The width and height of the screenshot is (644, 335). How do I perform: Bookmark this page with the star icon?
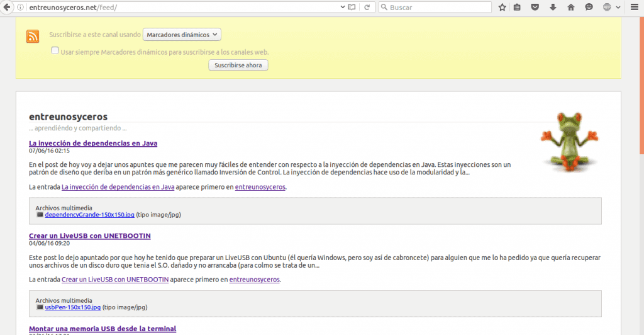(x=502, y=7)
